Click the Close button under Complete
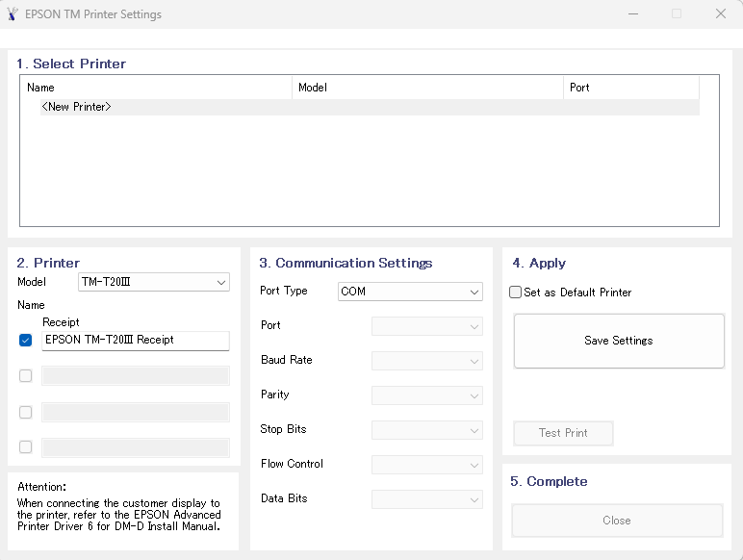 click(617, 521)
